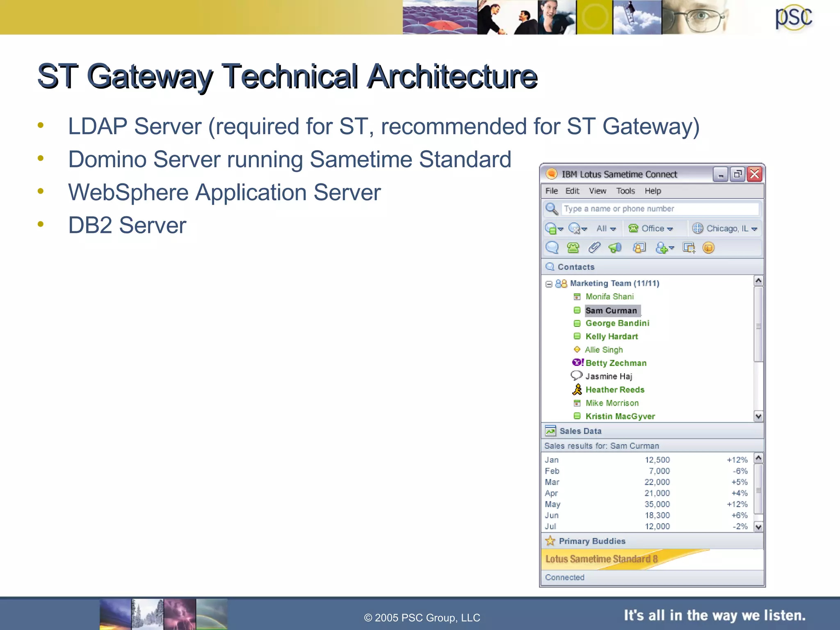Click the contacts list scroll-down arrow
840x630 pixels.
click(x=758, y=416)
